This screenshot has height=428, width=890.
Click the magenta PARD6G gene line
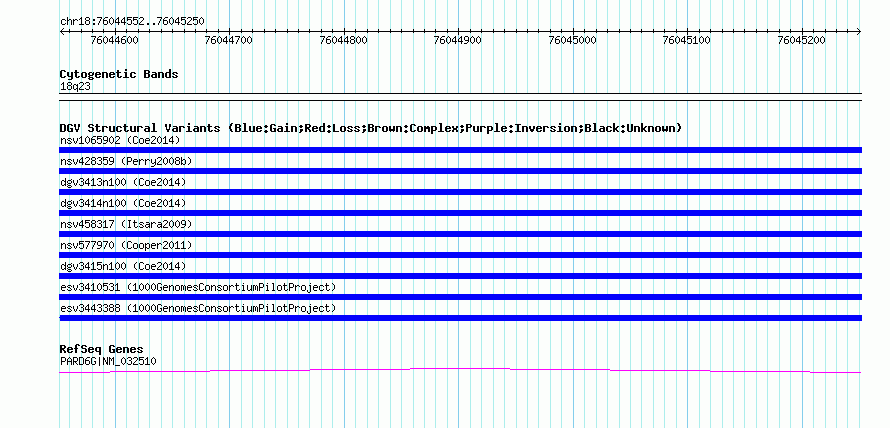point(460,370)
